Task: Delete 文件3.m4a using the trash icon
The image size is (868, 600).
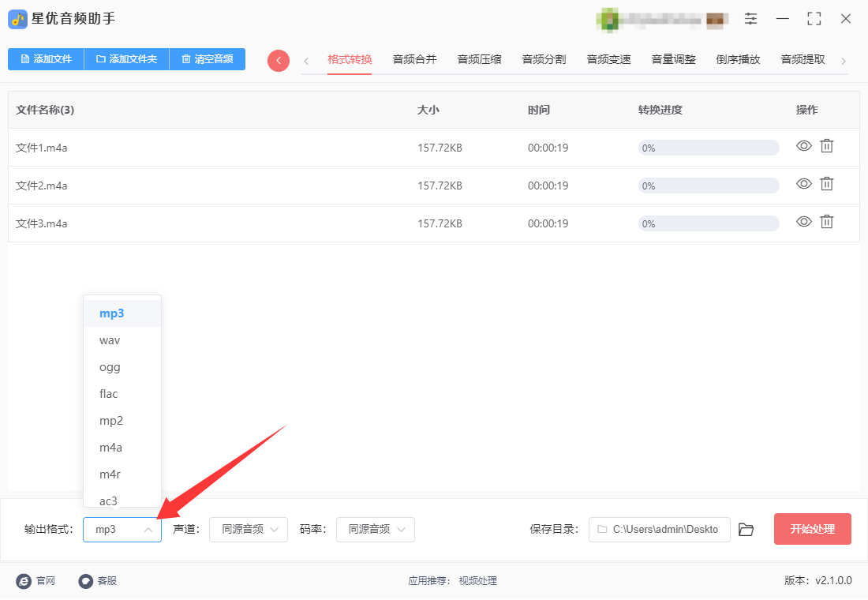Action: pos(826,222)
